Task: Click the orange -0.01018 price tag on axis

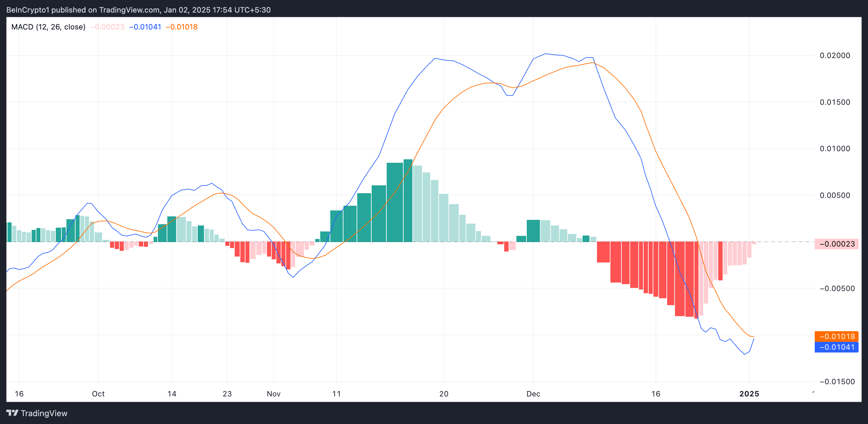Action: click(x=836, y=336)
